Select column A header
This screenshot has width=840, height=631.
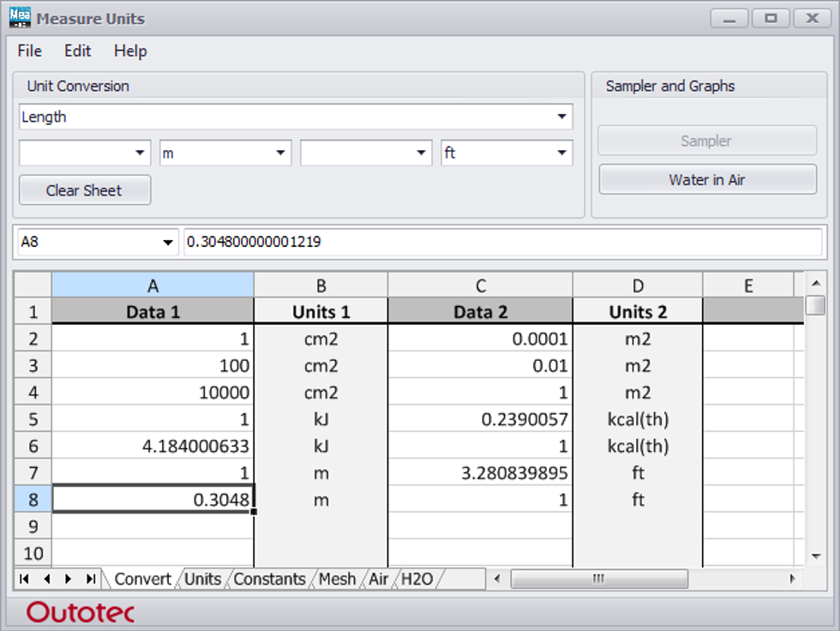click(153, 285)
